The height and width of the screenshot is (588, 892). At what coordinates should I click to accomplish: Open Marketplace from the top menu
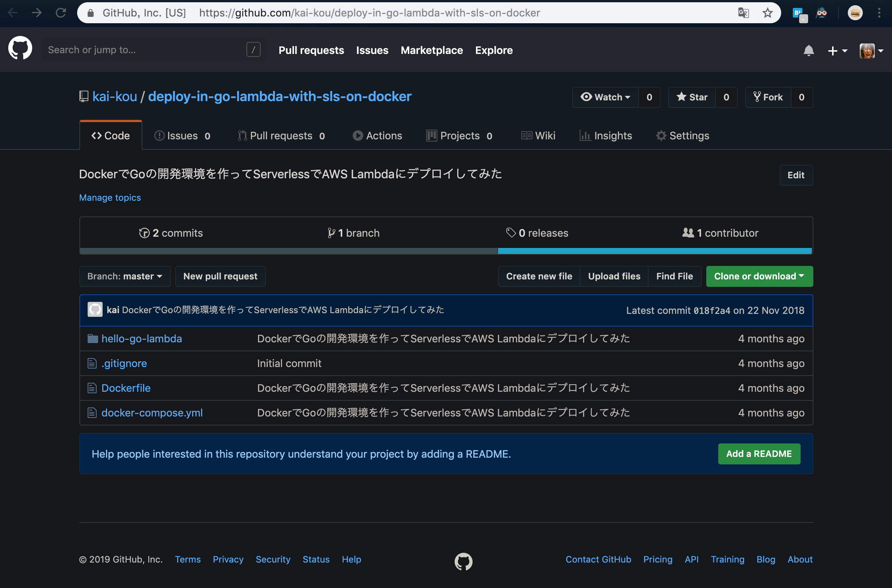[x=431, y=50]
